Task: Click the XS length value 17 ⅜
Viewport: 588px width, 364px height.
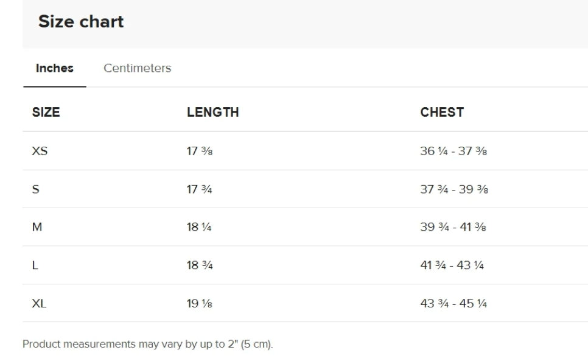Action: pyautogui.click(x=200, y=151)
